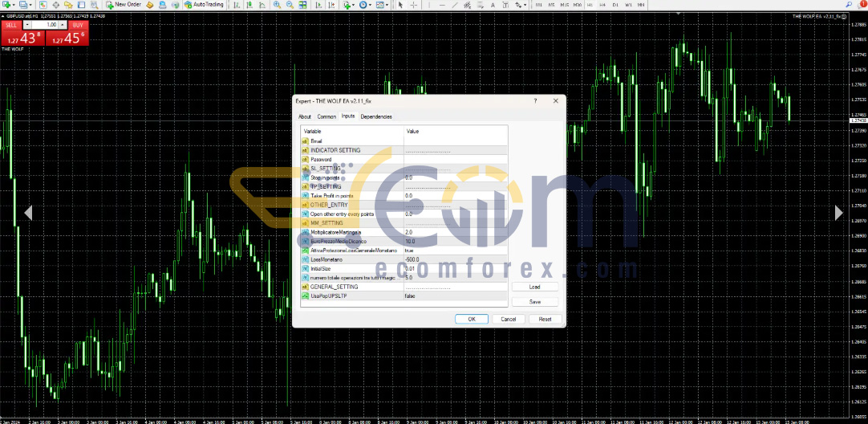Click the Load button
868x424 pixels.
[535, 287]
